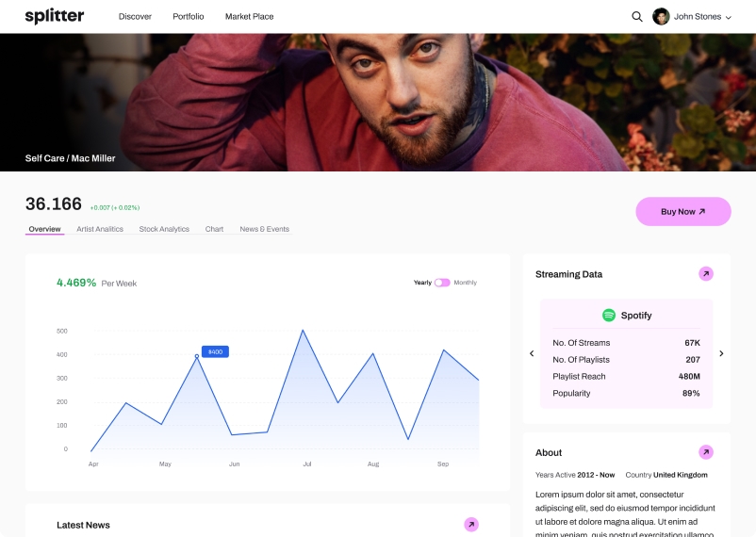Image resolution: width=756 pixels, height=537 pixels.
Task: Open the Portfolio menu item
Action: click(188, 16)
